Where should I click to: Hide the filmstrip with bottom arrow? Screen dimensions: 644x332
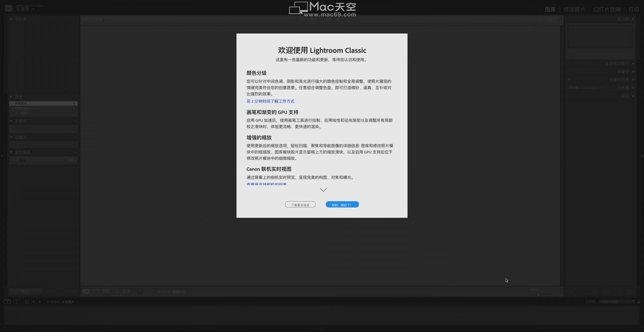(322, 330)
